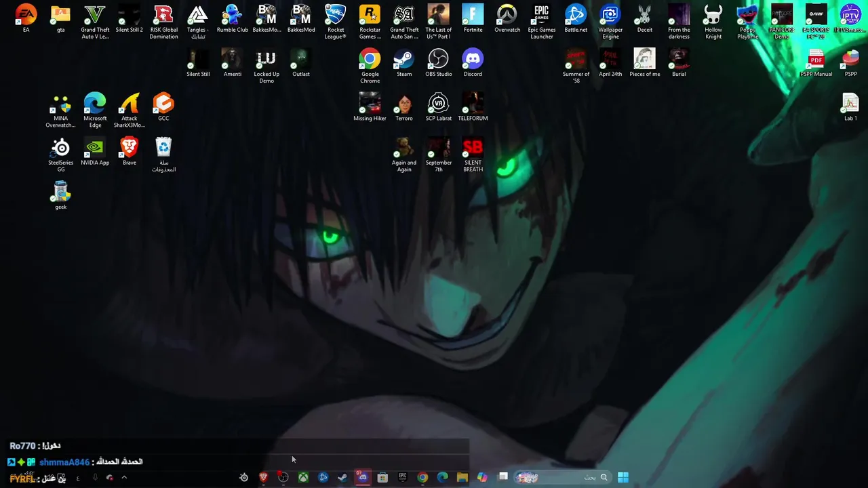
Task: Open the Recycle Bin icon
Action: [163, 155]
